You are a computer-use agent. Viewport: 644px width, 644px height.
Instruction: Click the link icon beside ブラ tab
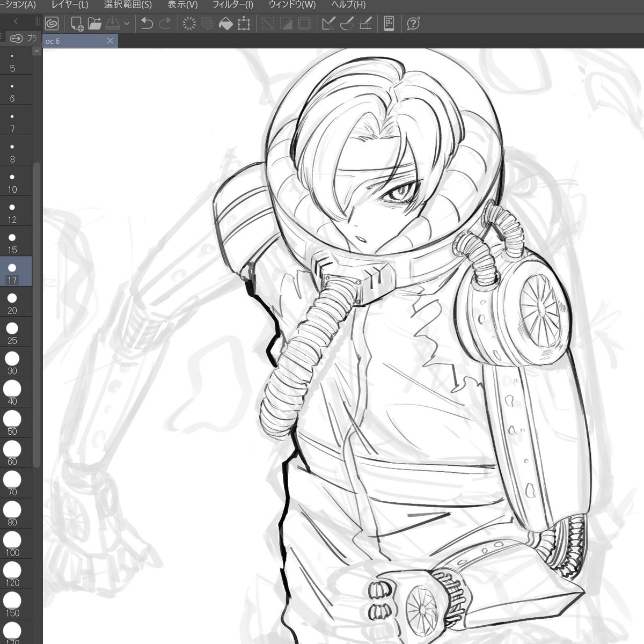(x=16, y=38)
